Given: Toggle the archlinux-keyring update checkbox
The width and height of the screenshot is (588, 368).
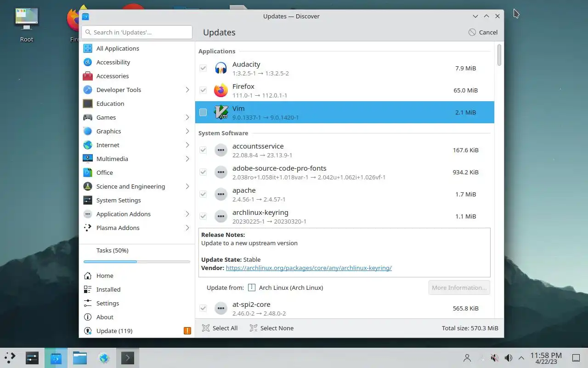Looking at the screenshot, I should 203,216.
